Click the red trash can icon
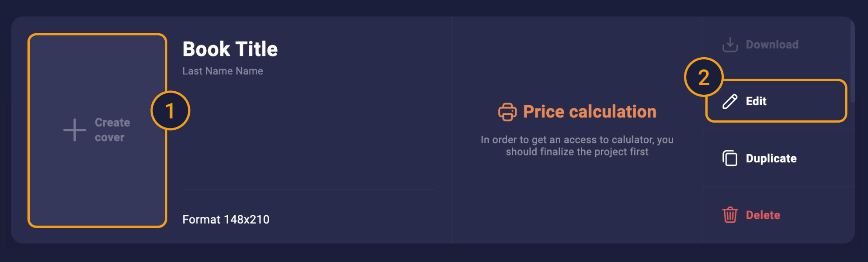 click(x=730, y=215)
